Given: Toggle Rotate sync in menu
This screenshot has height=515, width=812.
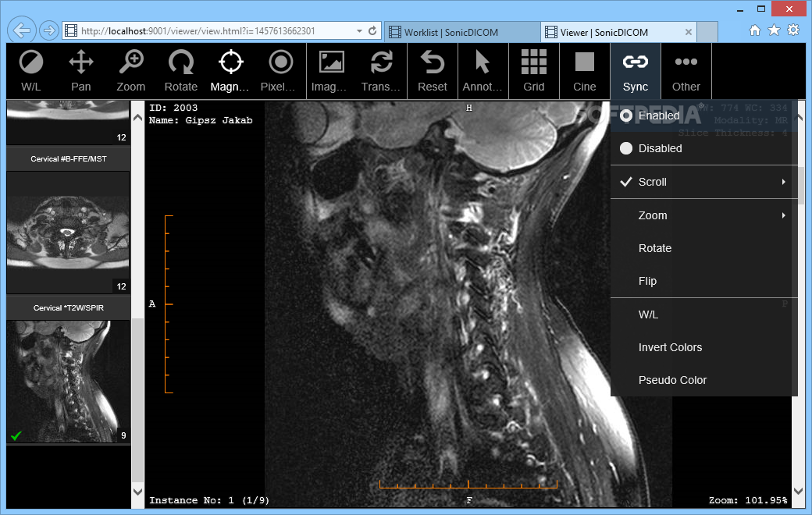Looking at the screenshot, I should point(703,248).
